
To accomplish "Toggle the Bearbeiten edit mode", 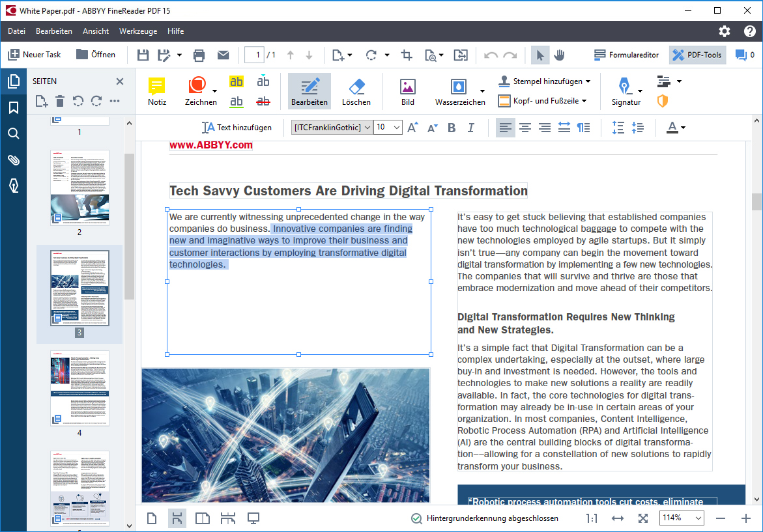I will 310,91.
